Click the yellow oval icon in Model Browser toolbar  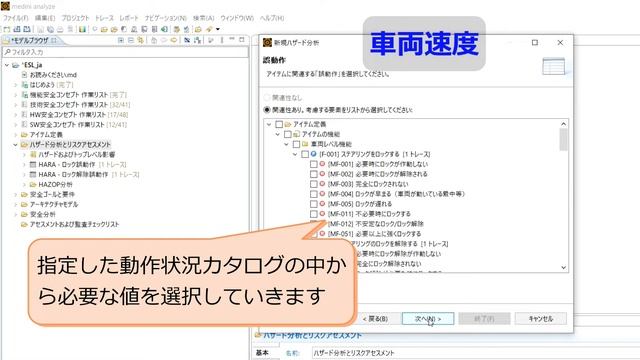coord(174,40)
